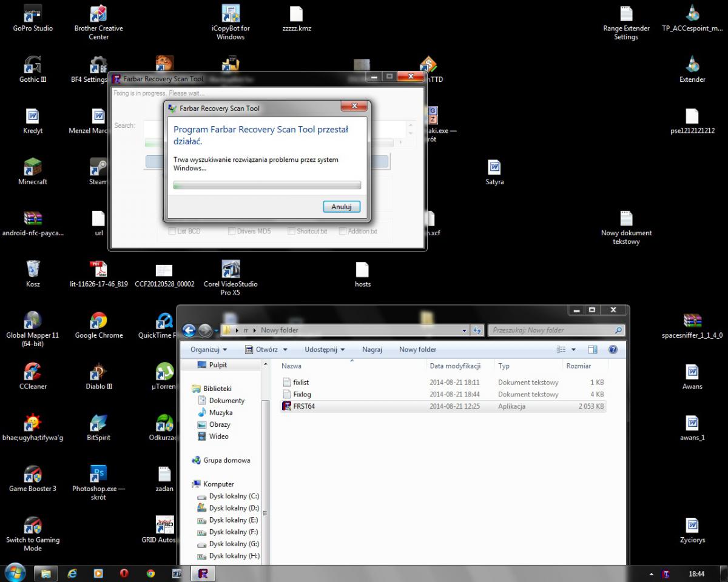Select the hosts file on desktop
This screenshot has height=582, width=728.
pos(362,273)
